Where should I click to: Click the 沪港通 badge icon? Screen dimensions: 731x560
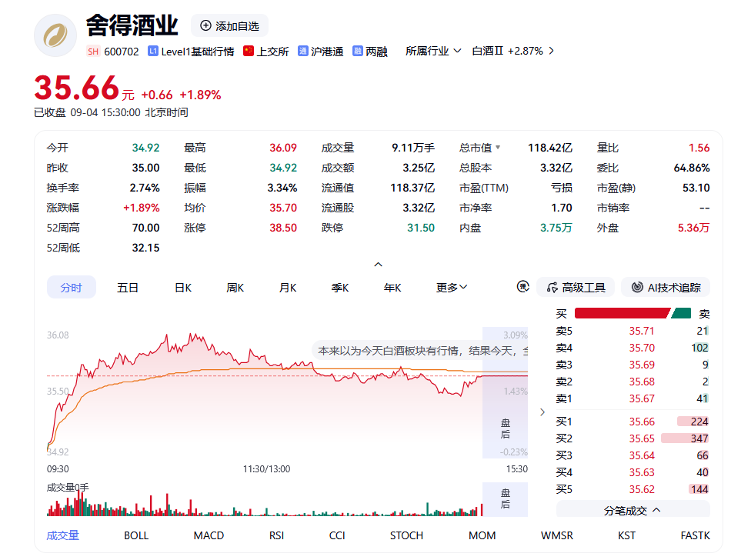pyautogui.click(x=302, y=51)
